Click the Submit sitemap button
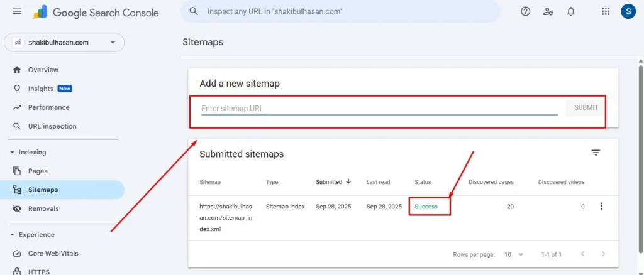The width and height of the screenshot is (644, 275). [586, 107]
